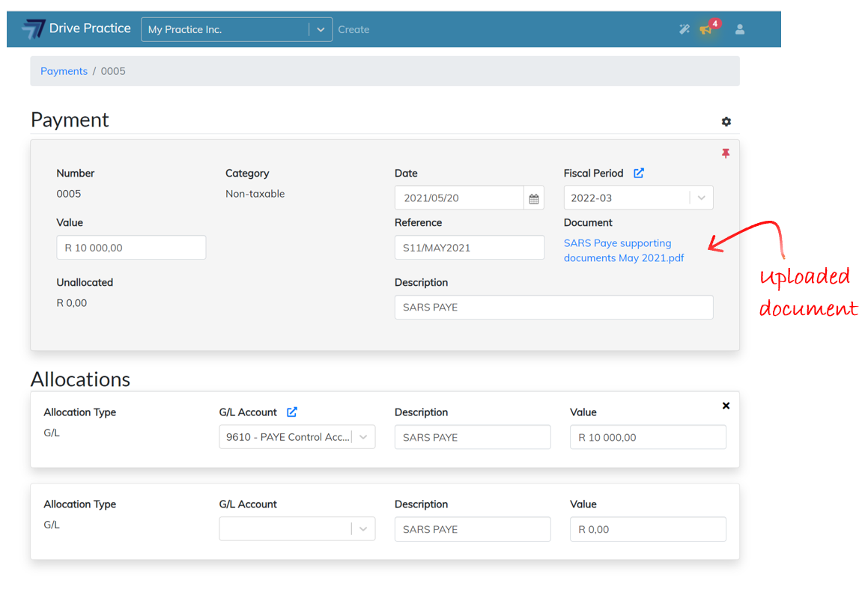Open G/L Account external link icon
The height and width of the screenshot is (589, 868).
tap(292, 412)
